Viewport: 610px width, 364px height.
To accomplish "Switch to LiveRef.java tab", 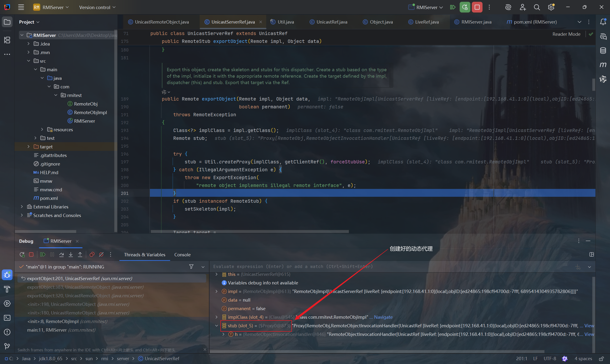I will (x=424, y=22).
